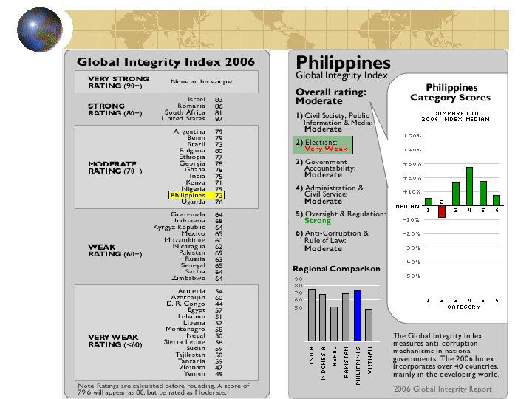Click the 'MODERATE RATING (70+)' label
The width and height of the screenshot is (532, 399).
click(115, 168)
